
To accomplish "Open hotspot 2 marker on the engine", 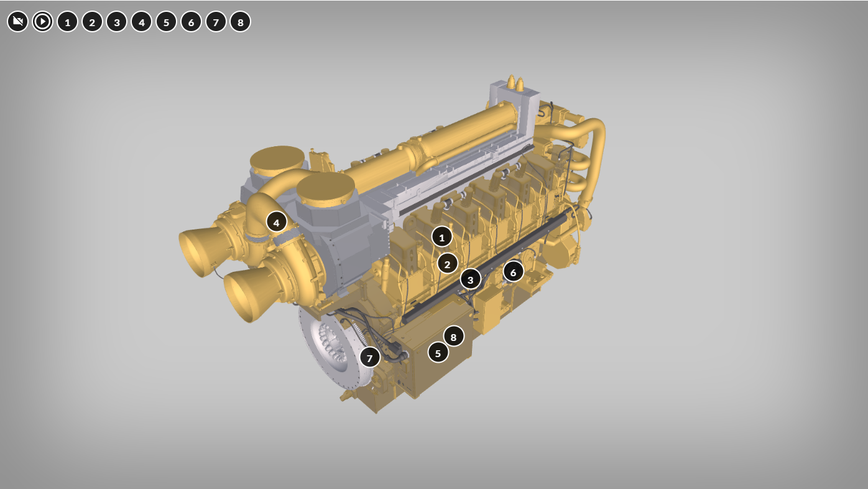I will click(447, 263).
